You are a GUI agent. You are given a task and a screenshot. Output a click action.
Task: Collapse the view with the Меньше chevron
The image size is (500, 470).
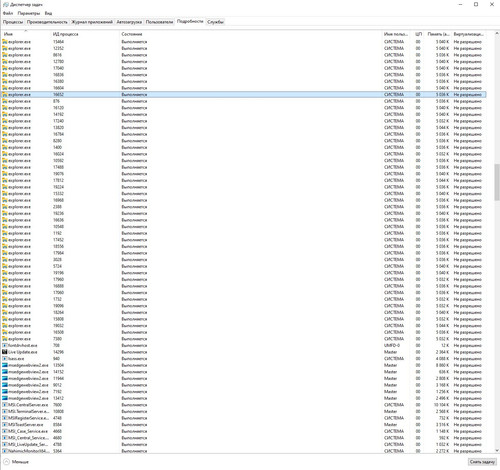pos(6,462)
